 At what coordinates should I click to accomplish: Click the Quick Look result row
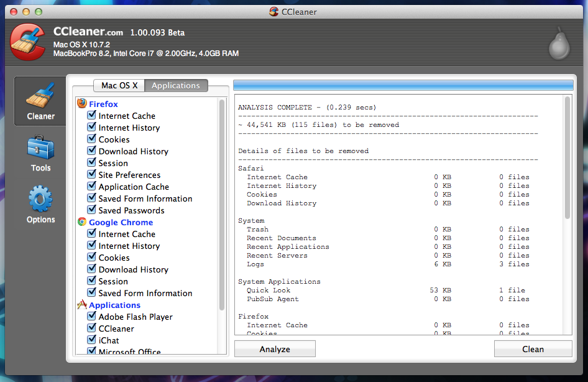388,290
